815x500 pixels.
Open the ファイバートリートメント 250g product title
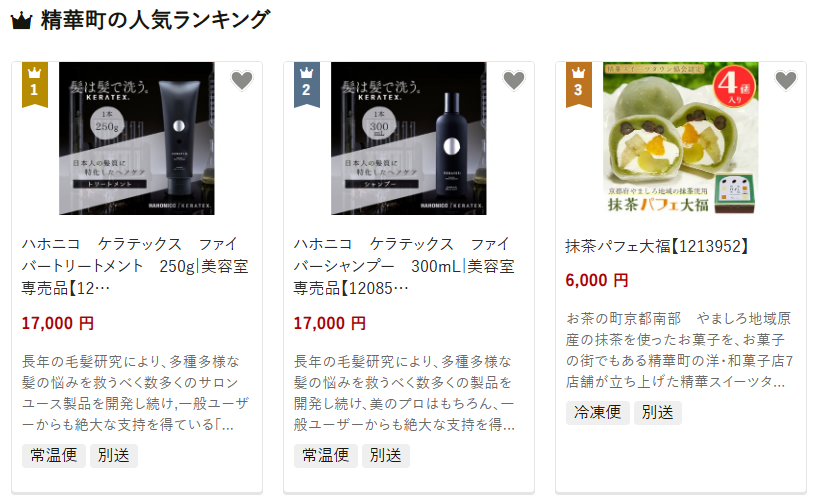pos(135,266)
